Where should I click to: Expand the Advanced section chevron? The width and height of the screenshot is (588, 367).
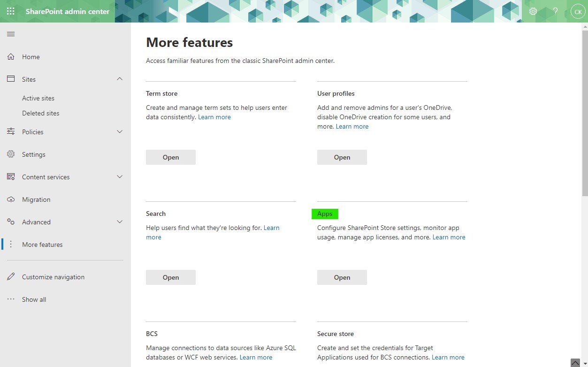click(120, 222)
